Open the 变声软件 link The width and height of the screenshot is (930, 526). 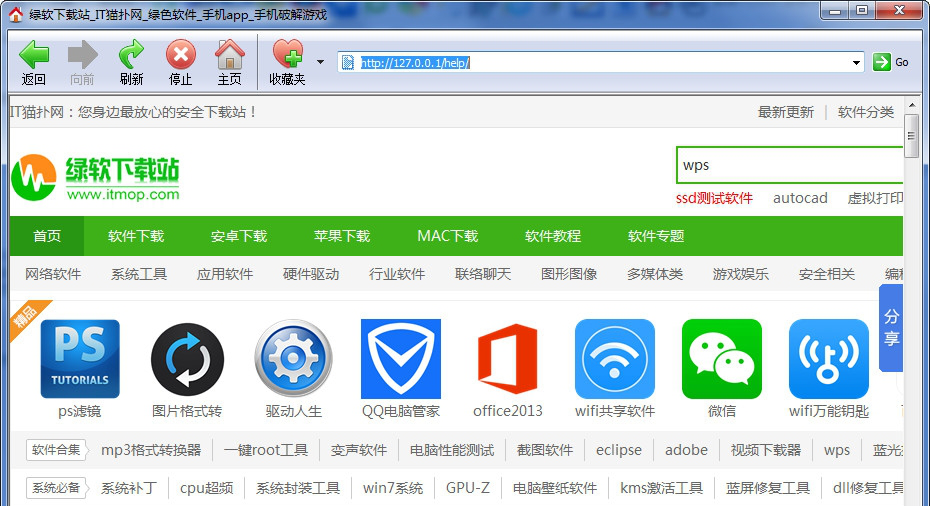click(359, 450)
